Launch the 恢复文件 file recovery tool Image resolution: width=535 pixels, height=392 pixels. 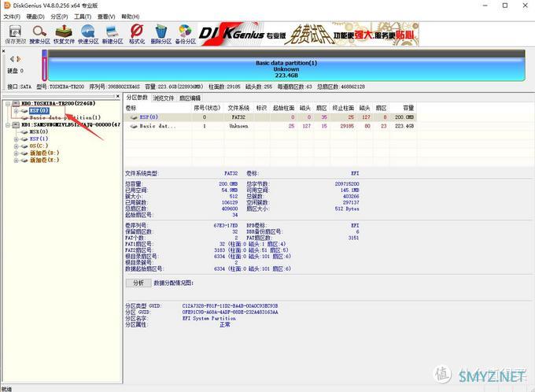coord(64,35)
